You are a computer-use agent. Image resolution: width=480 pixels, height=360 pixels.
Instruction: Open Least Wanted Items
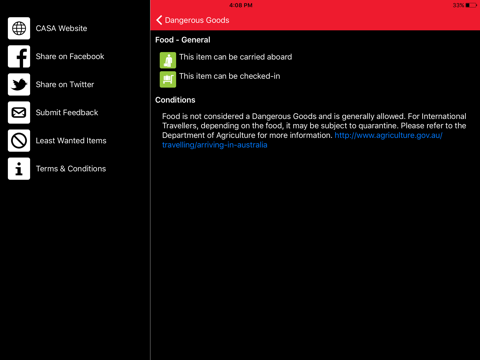[71, 141]
